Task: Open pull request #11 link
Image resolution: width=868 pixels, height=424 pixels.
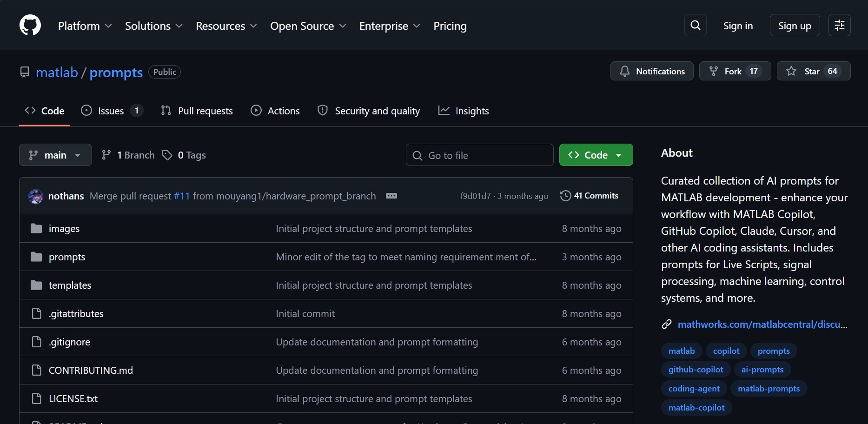Action: point(182,196)
